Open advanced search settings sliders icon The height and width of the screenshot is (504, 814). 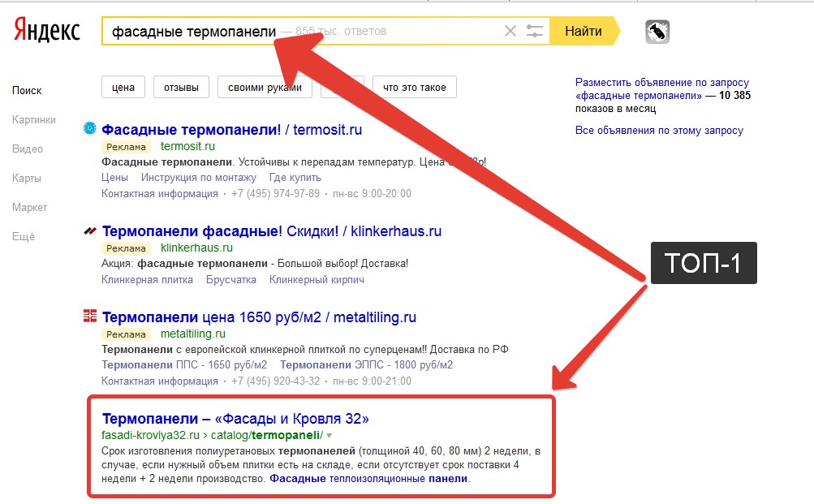pos(535,32)
